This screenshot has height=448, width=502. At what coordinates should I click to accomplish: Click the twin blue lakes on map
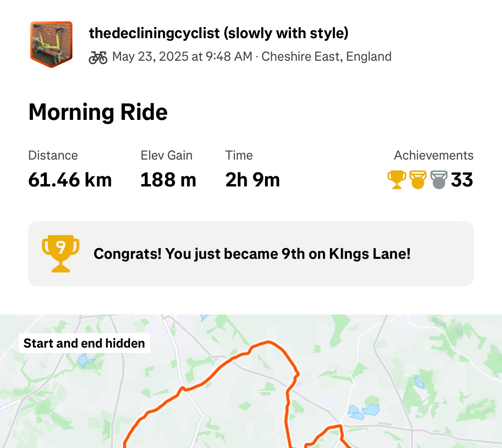[364, 411]
